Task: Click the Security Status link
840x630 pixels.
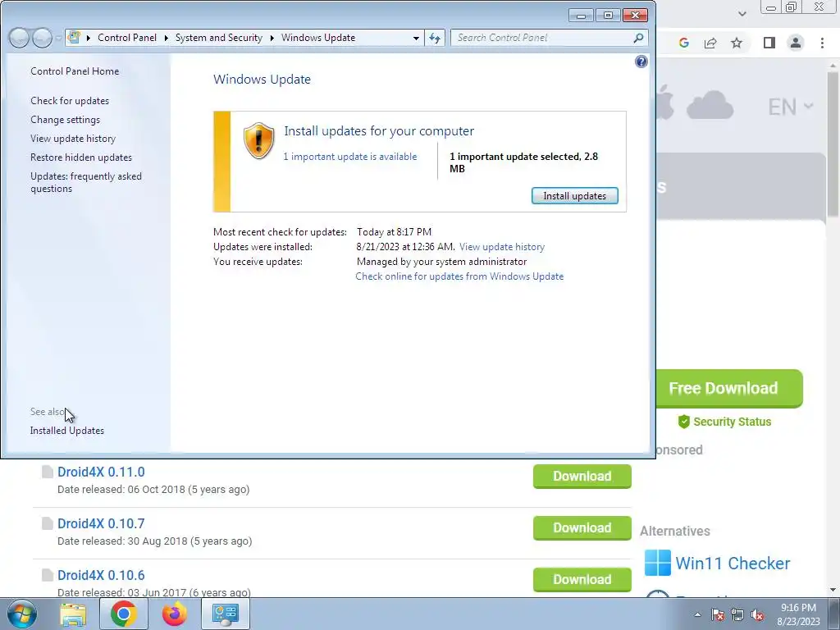Action: tap(733, 422)
